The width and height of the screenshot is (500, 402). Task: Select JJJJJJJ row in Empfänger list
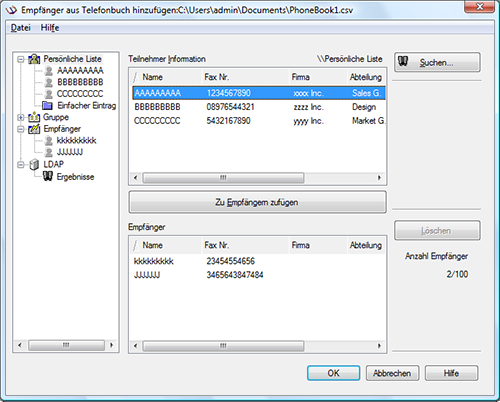(x=259, y=275)
